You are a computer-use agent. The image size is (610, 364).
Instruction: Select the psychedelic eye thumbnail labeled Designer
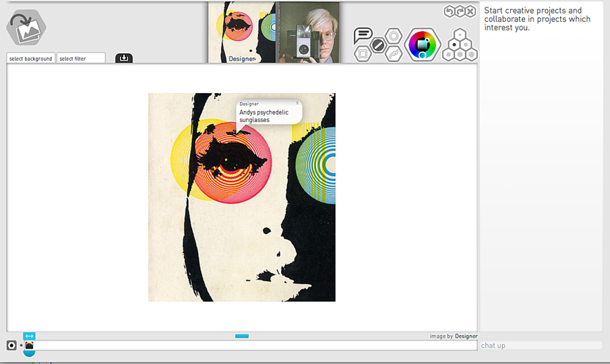click(x=241, y=32)
